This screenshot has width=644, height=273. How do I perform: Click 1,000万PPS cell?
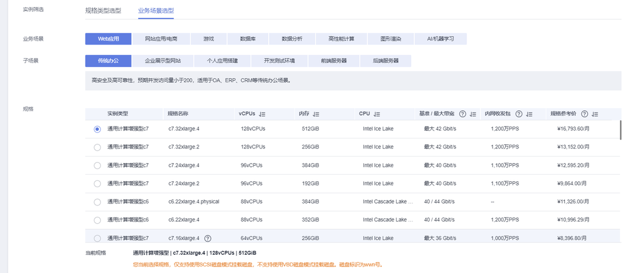point(505,238)
